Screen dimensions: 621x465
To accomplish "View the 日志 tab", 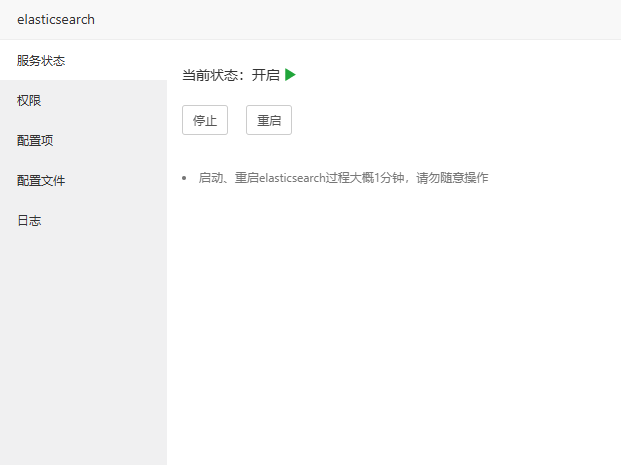I will pyautogui.click(x=83, y=220).
